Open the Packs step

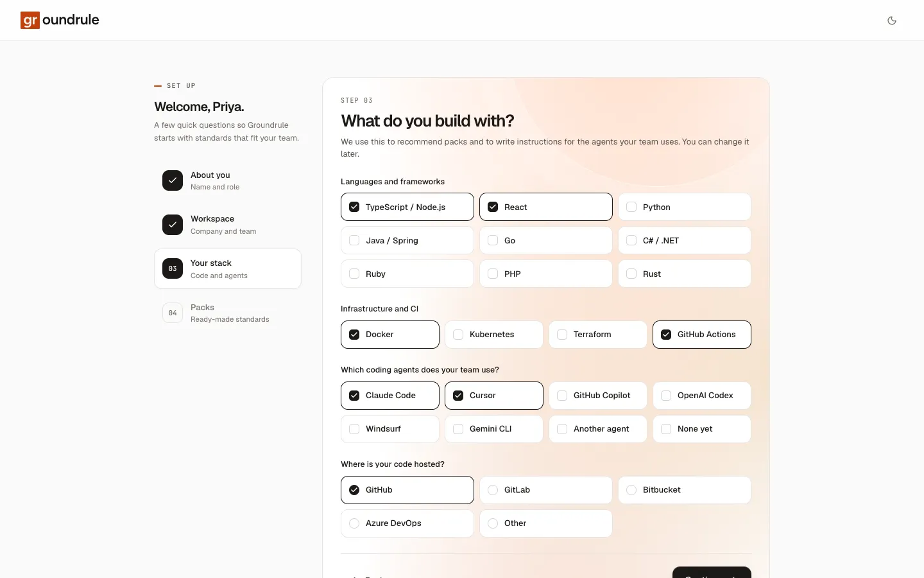(228, 313)
